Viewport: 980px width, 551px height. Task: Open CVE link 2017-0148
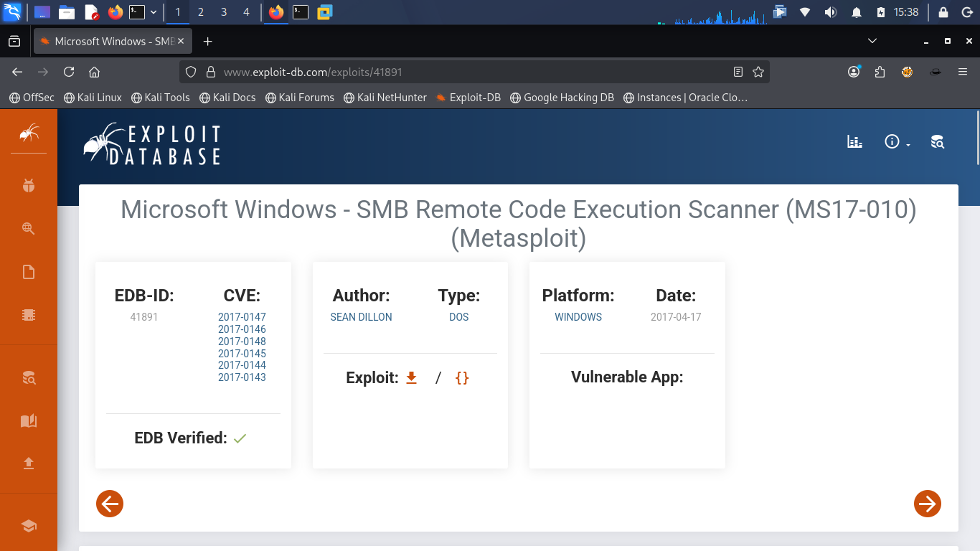click(x=242, y=342)
